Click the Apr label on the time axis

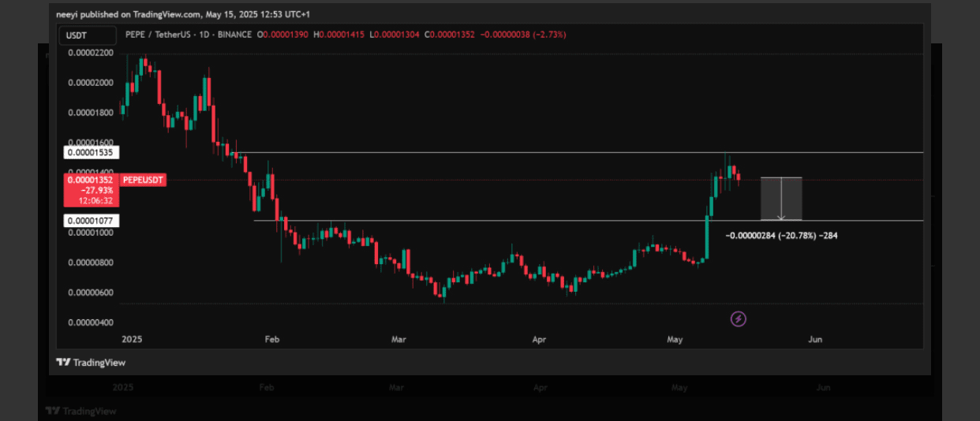coord(539,339)
